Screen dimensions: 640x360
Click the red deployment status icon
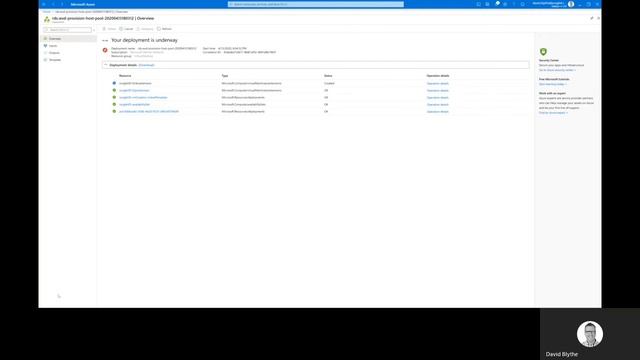pyautogui.click(x=105, y=50)
